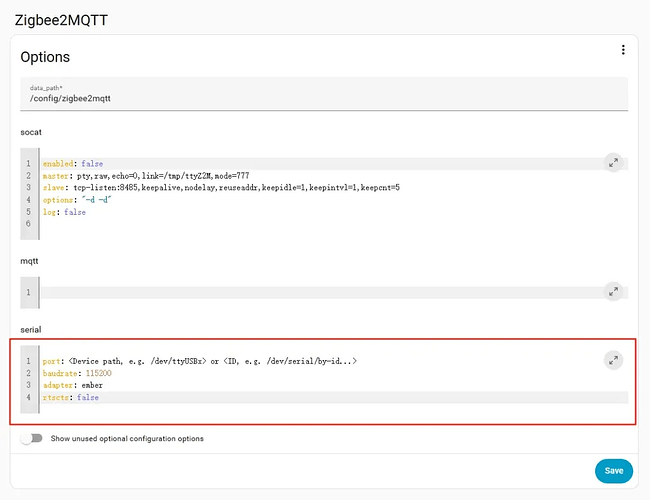Screen dimensions: 650x500
Task: Click the 'Show unused optional configuration options' label
Action: click(127, 439)
